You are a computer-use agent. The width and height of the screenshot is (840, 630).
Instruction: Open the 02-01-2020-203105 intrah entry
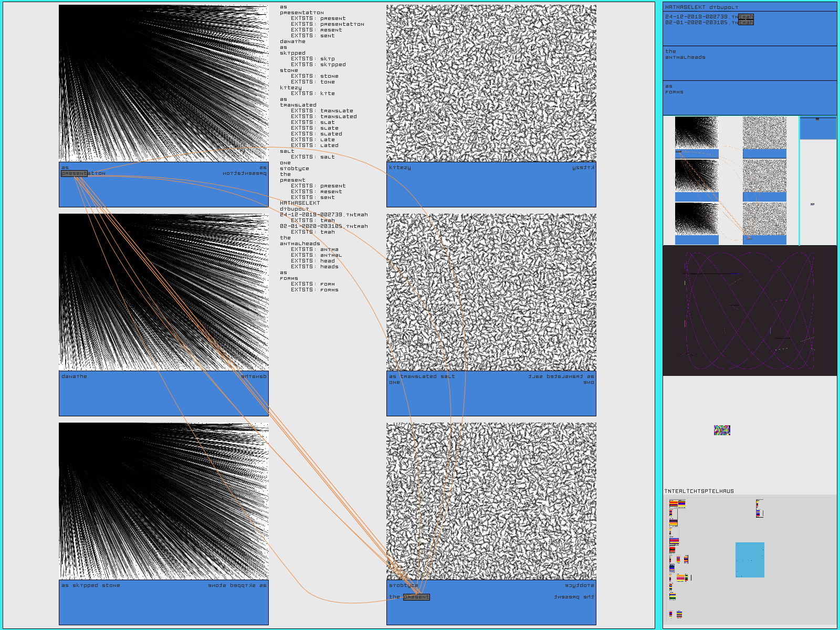pos(709,23)
